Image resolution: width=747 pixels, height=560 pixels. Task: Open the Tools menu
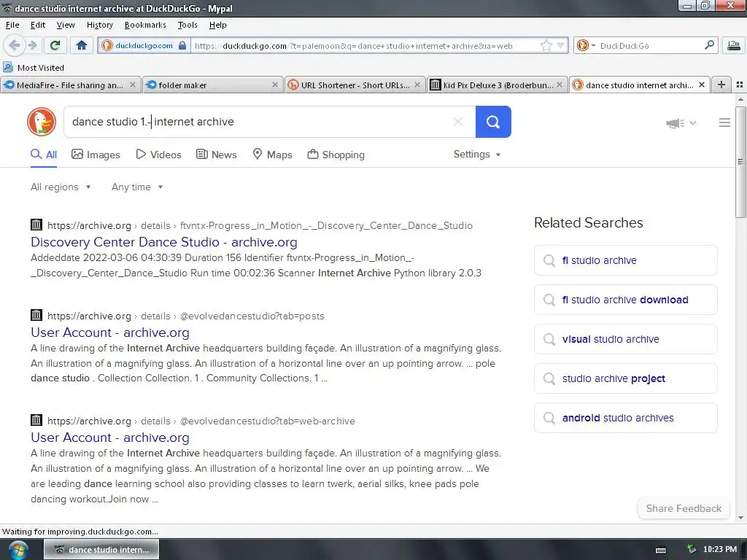point(187,25)
